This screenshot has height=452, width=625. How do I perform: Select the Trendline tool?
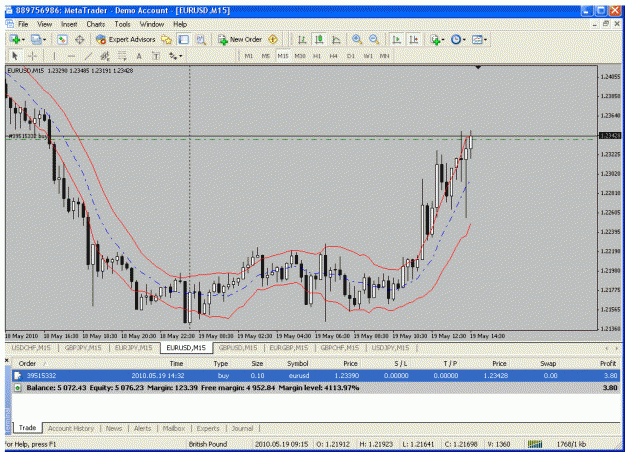pyautogui.click(x=88, y=56)
